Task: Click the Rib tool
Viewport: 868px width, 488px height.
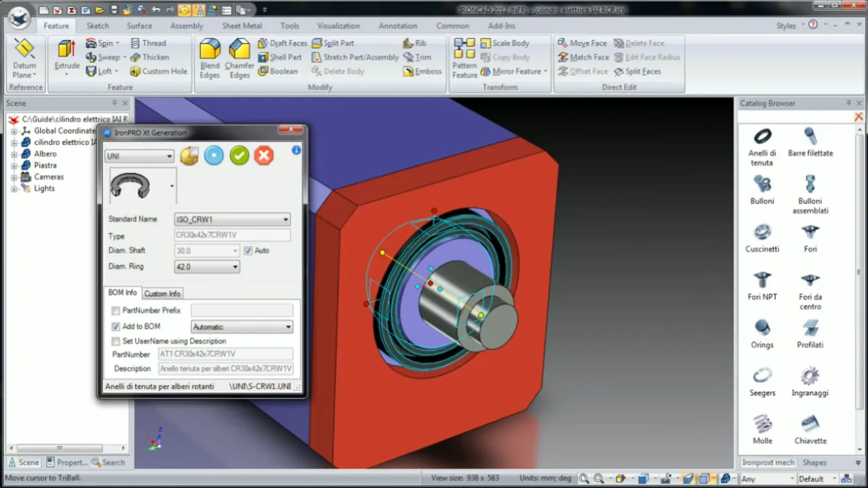Action: [414, 43]
